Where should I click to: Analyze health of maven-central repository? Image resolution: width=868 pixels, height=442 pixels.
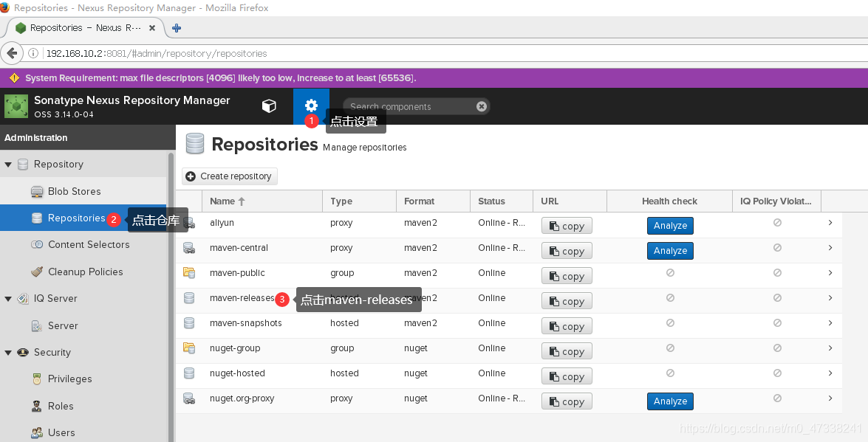pos(670,251)
